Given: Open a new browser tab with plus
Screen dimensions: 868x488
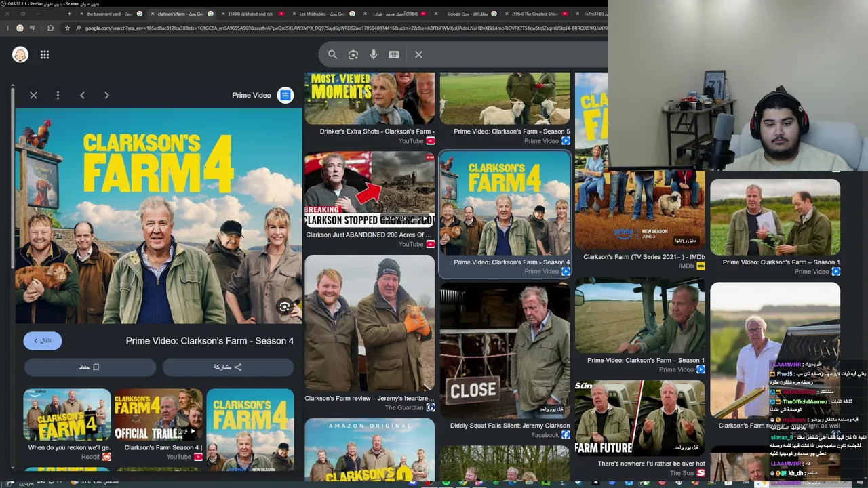Looking at the screenshot, I should click(69, 14).
